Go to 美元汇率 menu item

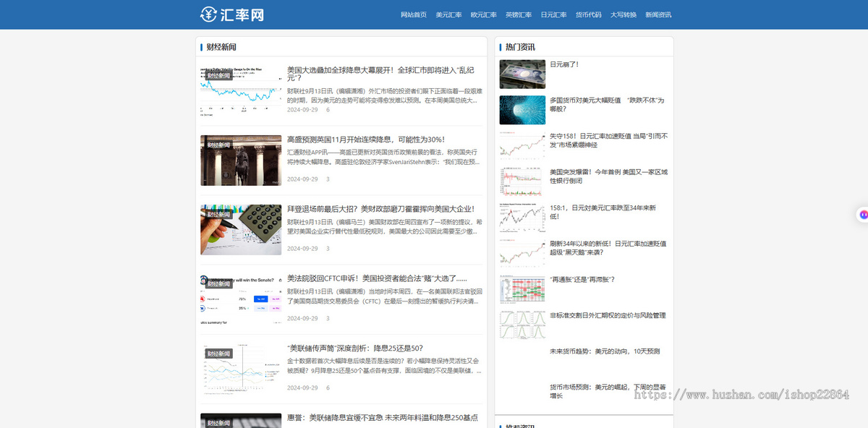pos(448,14)
